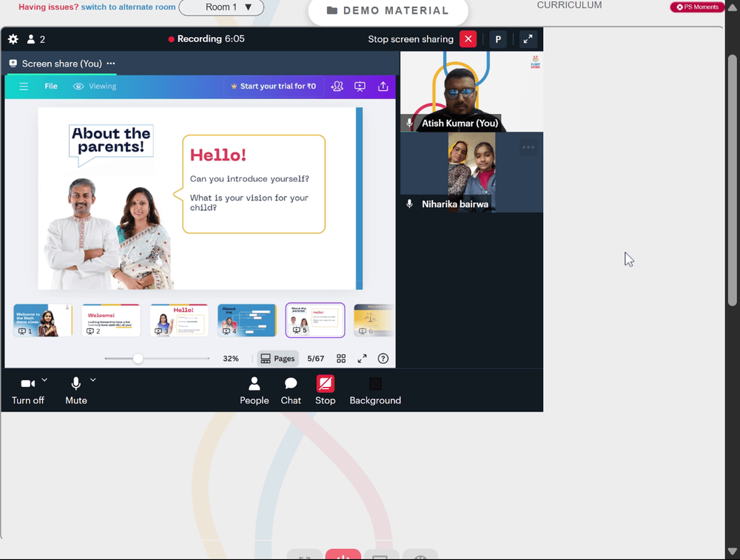Select slide thumbnail 3 Hello
The image size is (740, 560).
(179, 320)
